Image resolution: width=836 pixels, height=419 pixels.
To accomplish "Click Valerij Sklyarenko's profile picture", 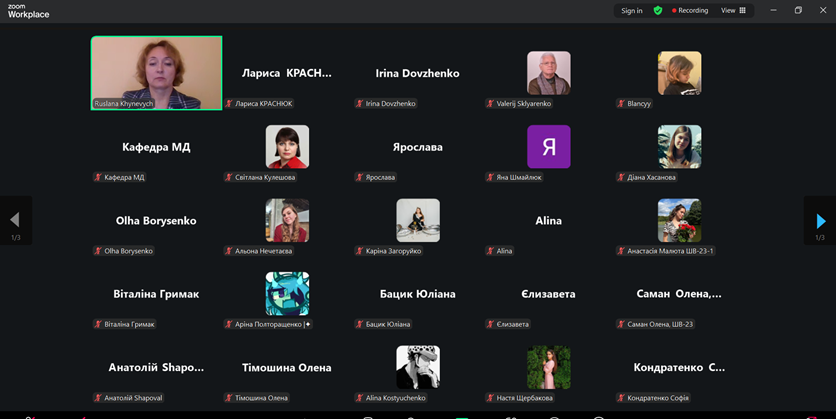I will pyautogui.click(x=548, y=73).
